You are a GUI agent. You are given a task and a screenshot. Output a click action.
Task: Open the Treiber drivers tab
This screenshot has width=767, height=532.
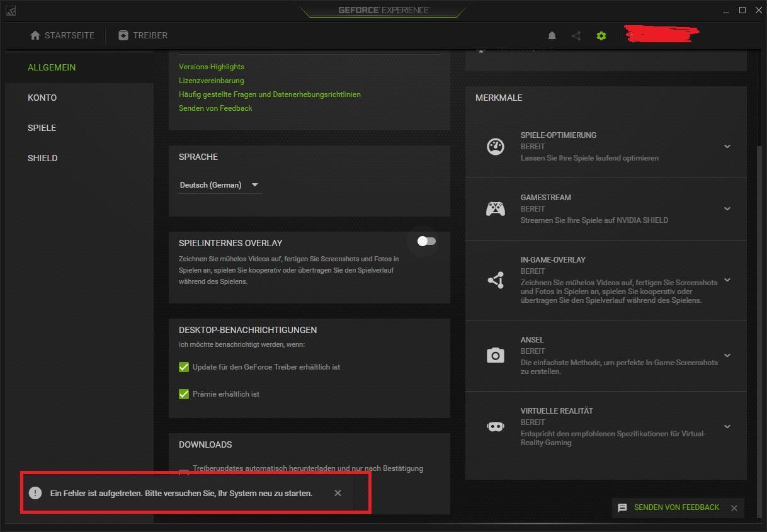pos(143,35)
